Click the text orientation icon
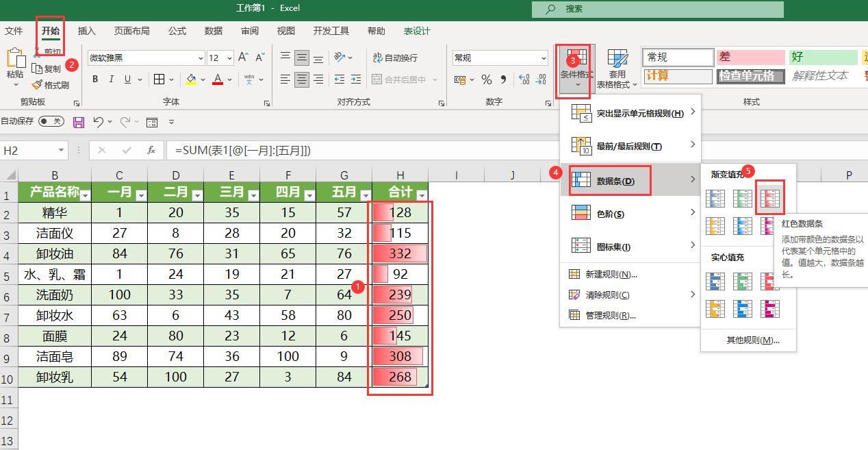Viewport: 868px width, 450px height. [339, 58]
